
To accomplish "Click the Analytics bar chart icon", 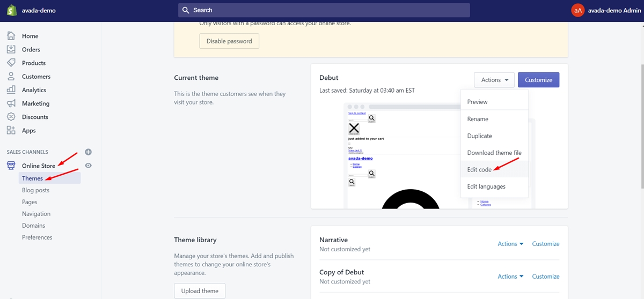I will click(11, 90).
